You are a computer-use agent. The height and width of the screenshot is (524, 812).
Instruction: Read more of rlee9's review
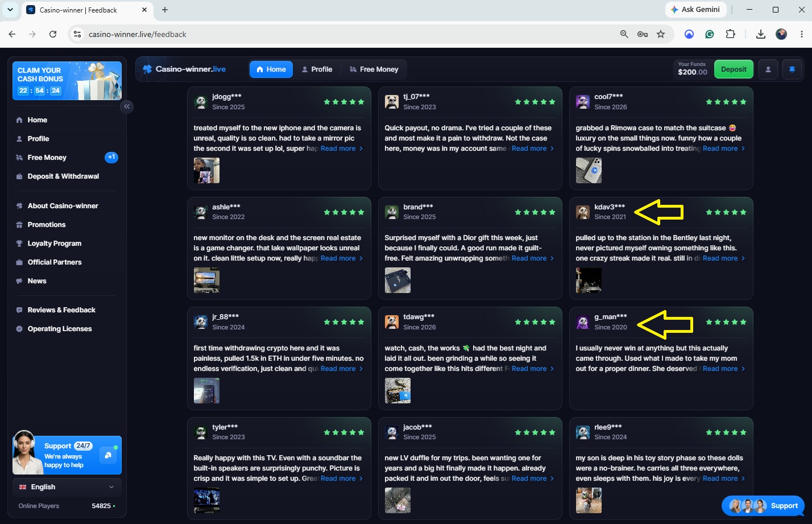724,478
